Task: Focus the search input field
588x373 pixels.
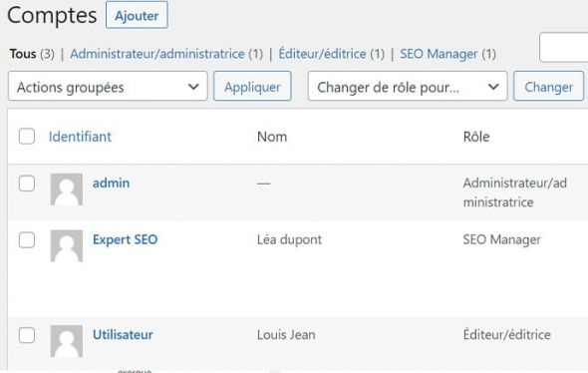Action: coord(564,47)
